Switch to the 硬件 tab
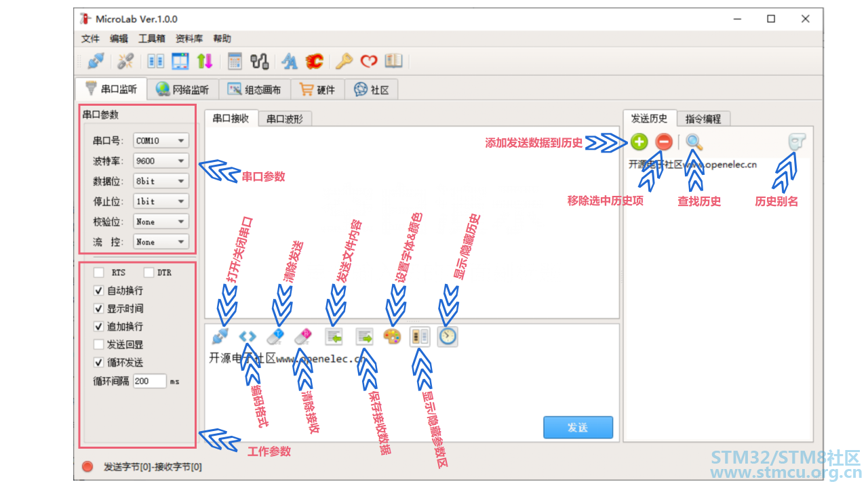The height and width of the screenshot is (488, 868). coord(318,89)
